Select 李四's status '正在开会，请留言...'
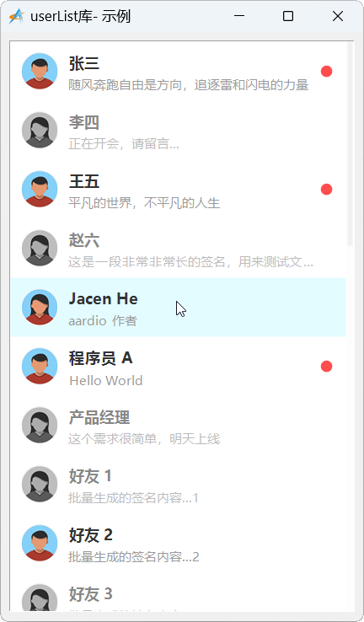This screenshot has height=622, width=364. (x=124, y=144)
